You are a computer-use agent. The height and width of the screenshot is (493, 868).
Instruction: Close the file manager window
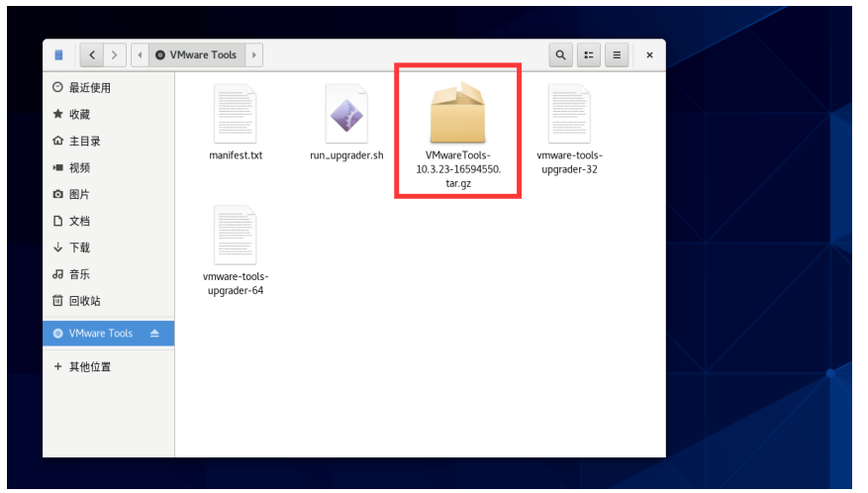(650, 54)
